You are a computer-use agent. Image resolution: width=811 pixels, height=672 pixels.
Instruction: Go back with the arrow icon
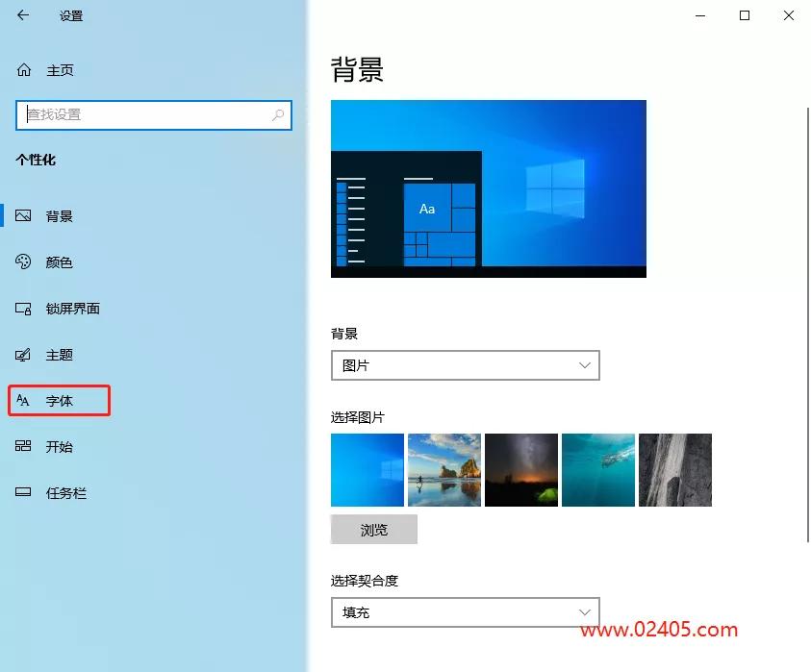[x=23, y=15]
